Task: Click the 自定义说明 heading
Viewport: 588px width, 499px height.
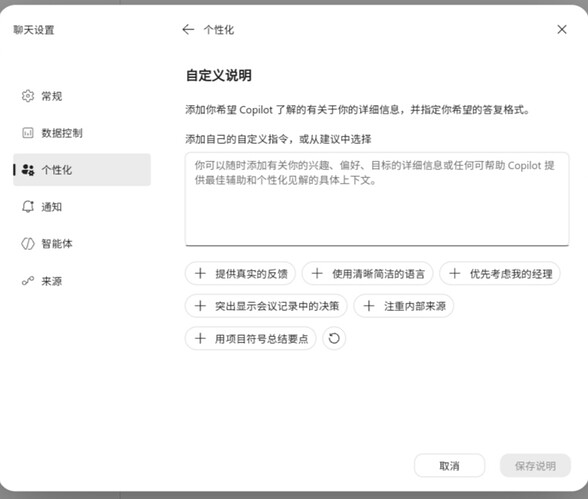Action: pos(219,75)
